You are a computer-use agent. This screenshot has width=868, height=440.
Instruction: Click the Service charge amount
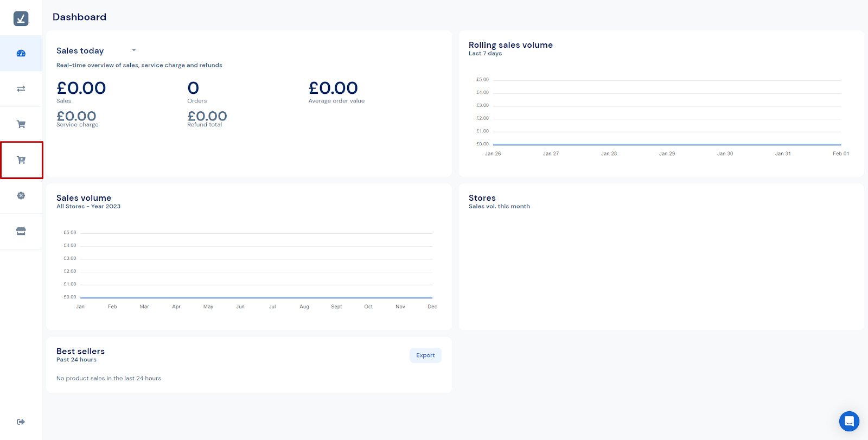click(x=76, y=116)
